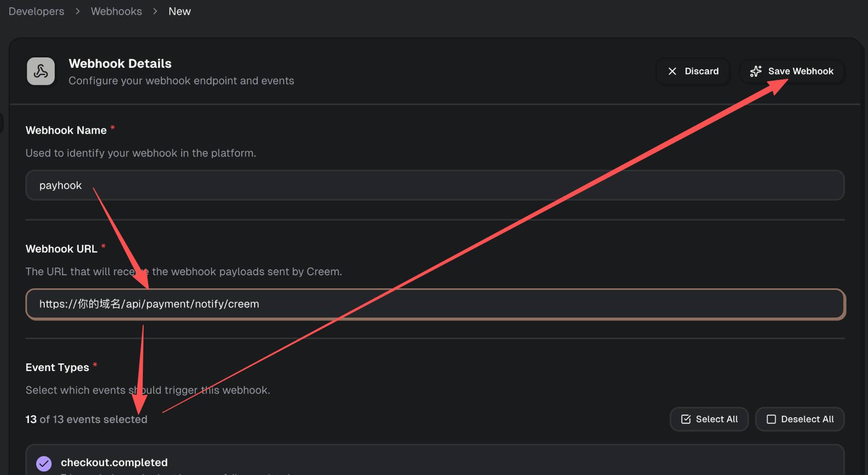This screenshot has width=868, height=475.
Task: Focus the Webhook Name field containing payhook
Action: pos(434,185)
